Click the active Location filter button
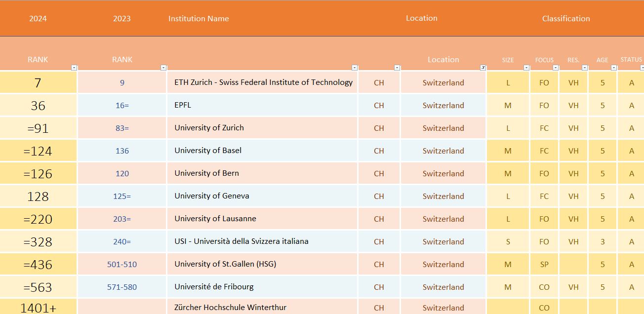Viewport: 644px width, 314px height. [x=483, y=68]
